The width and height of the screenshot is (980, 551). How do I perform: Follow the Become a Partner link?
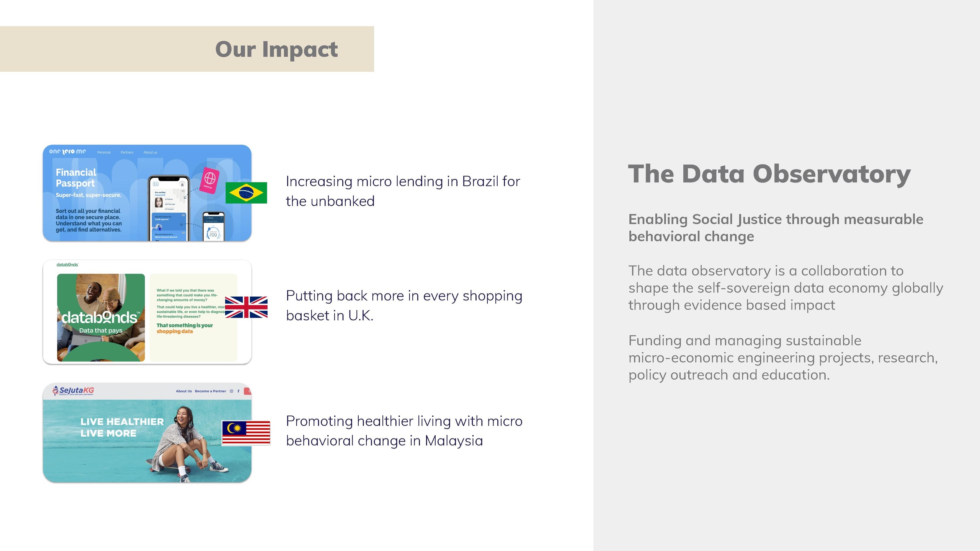pyautogui.click(x=210, y=391)
